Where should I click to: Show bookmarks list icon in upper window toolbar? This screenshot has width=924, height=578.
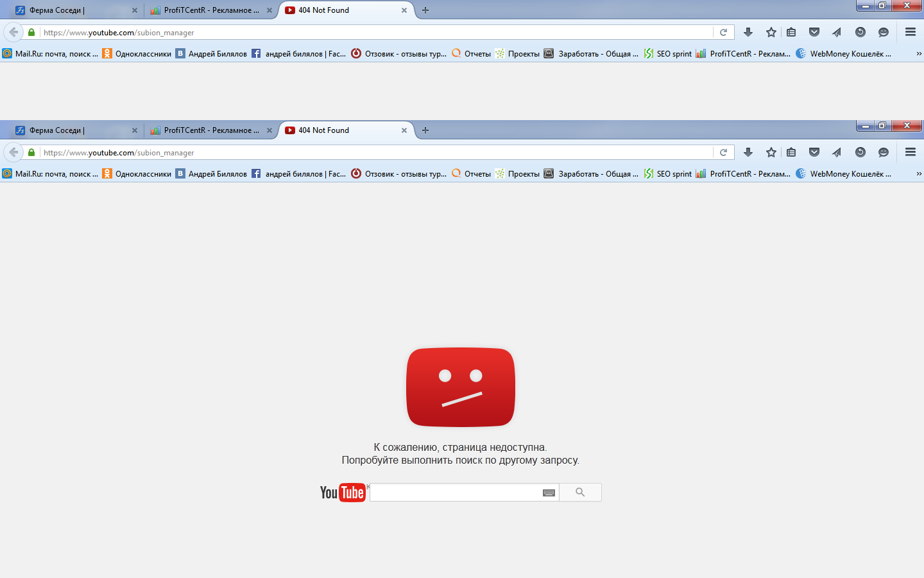click(x=791, y=32)
